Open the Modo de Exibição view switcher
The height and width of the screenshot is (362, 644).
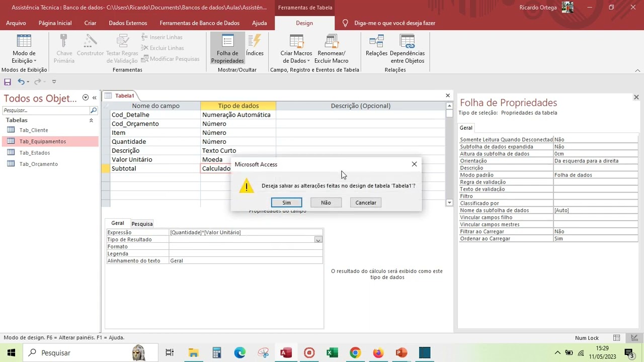[x=24, y=49]
